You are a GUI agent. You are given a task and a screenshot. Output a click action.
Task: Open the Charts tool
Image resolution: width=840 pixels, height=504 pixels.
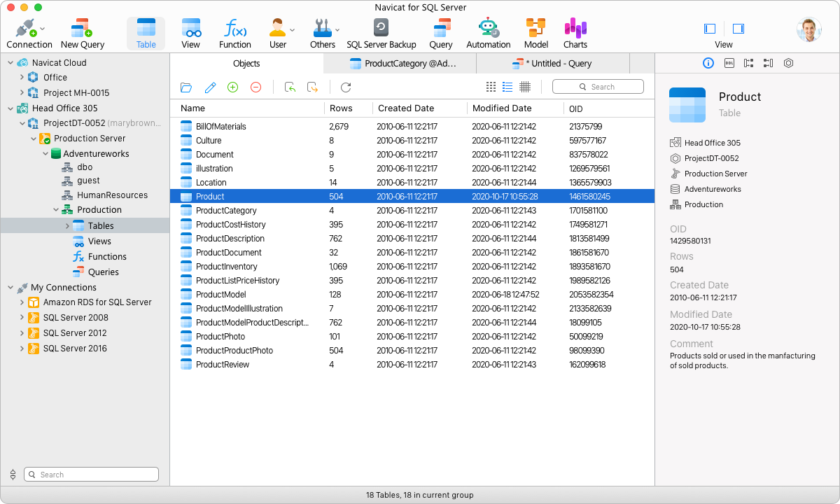(x=575, y=31)
